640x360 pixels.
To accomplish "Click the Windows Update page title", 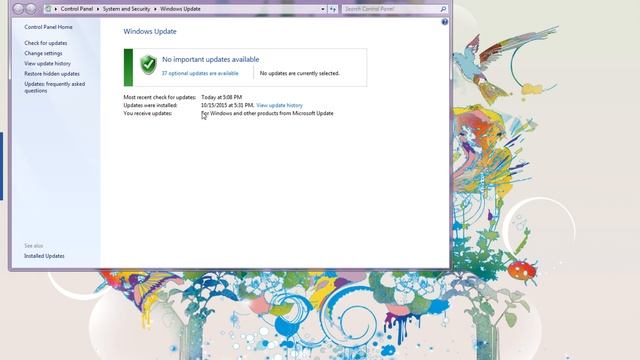I will pyautogui.click(x=150, y=31).
